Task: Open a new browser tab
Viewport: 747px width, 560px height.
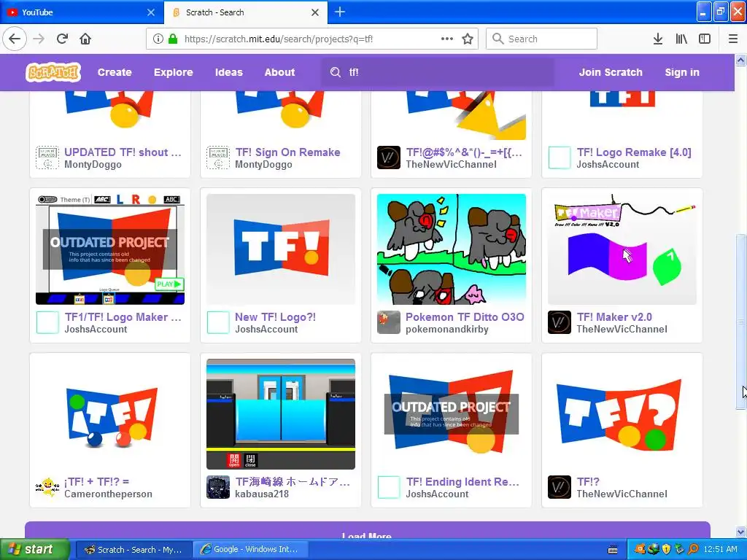Action: [x=340, y=12]
